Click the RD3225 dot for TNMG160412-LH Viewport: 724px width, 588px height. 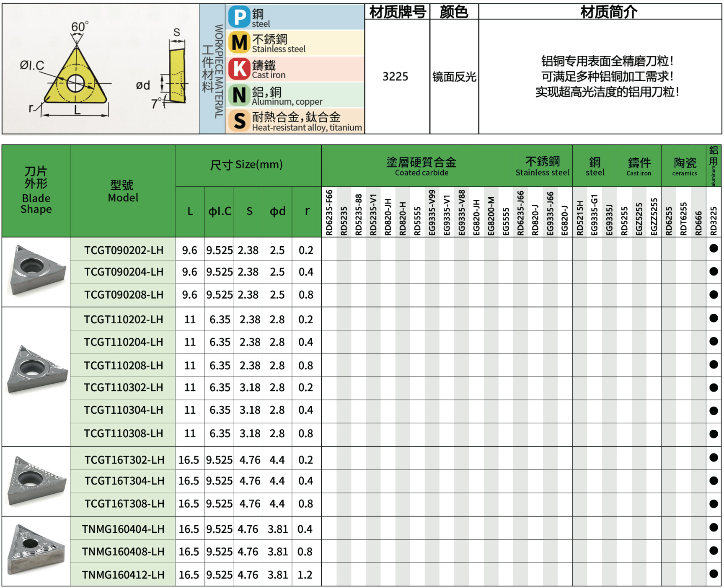pos(714,573)
